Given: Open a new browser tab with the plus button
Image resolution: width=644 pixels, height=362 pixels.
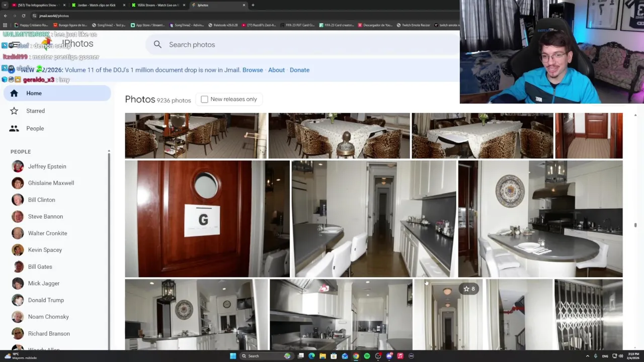Looking at the screenshot, I should pyautogui.click(x=253, y=5).
